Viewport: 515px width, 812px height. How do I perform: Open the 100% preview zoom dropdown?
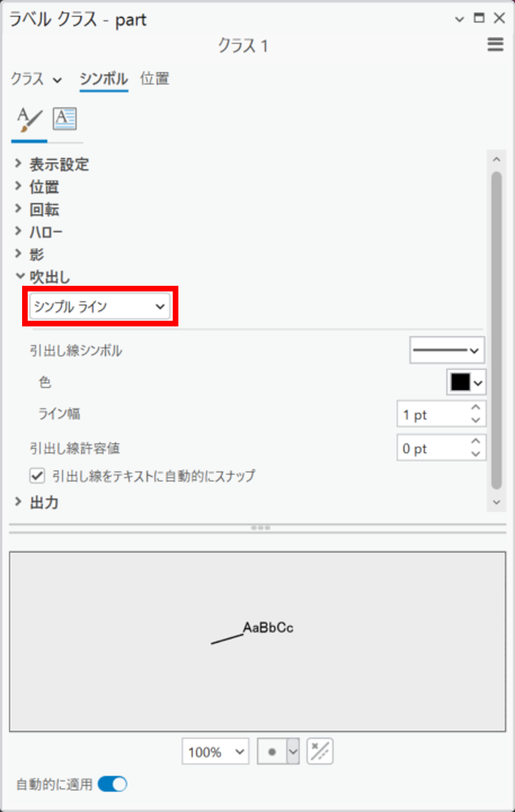click(215, 751)
